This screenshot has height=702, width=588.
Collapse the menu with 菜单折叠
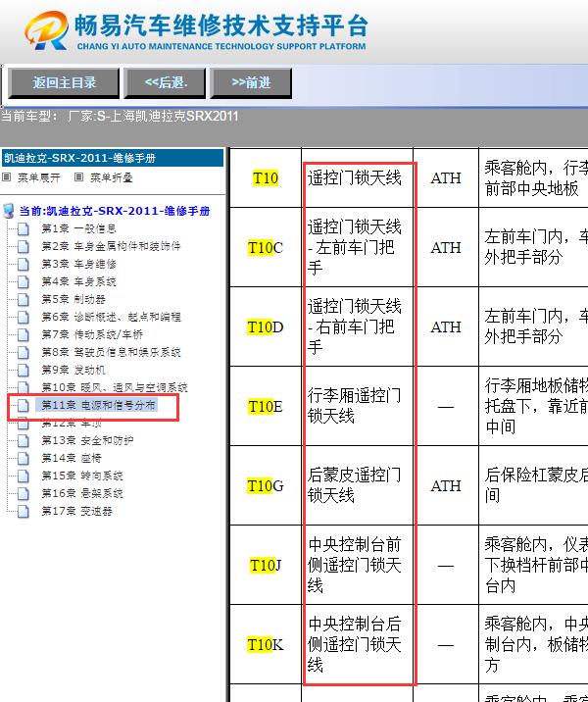pos(112,177)
